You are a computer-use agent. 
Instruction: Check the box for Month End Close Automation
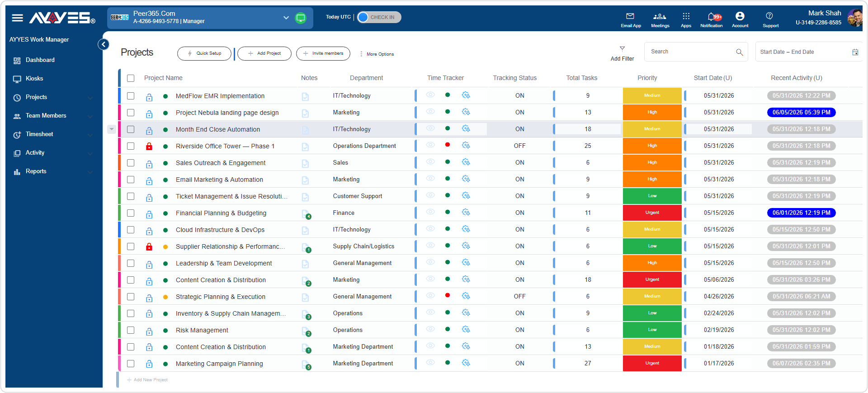(x=131, y=129)
